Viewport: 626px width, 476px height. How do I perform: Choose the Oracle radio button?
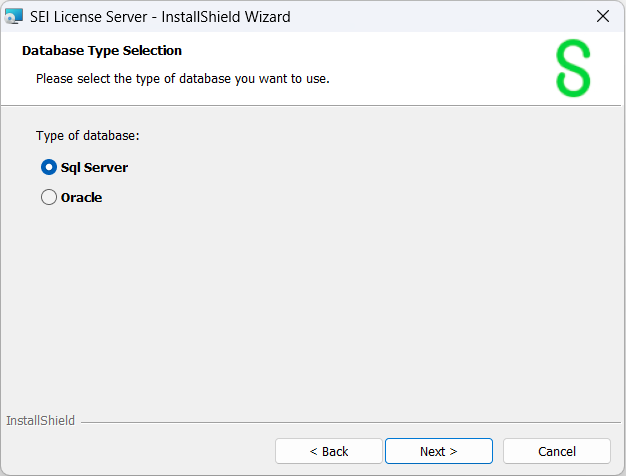(x=49, y=198)
